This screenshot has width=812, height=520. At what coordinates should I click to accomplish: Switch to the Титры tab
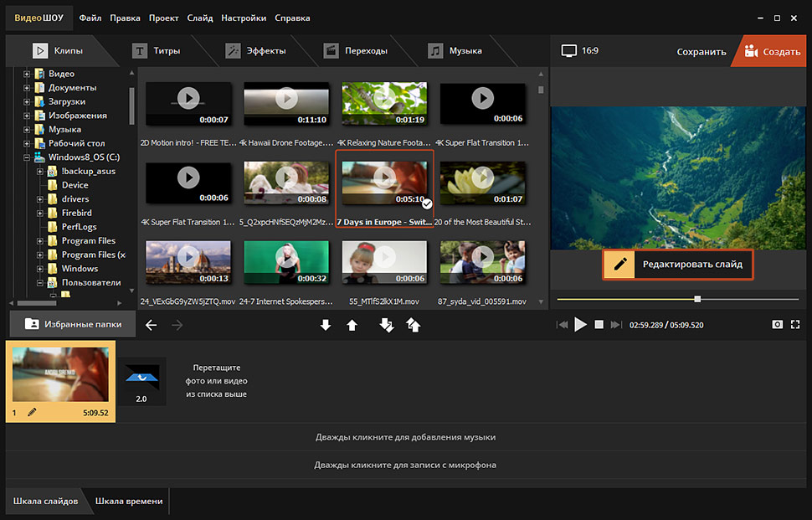[156, 51]
